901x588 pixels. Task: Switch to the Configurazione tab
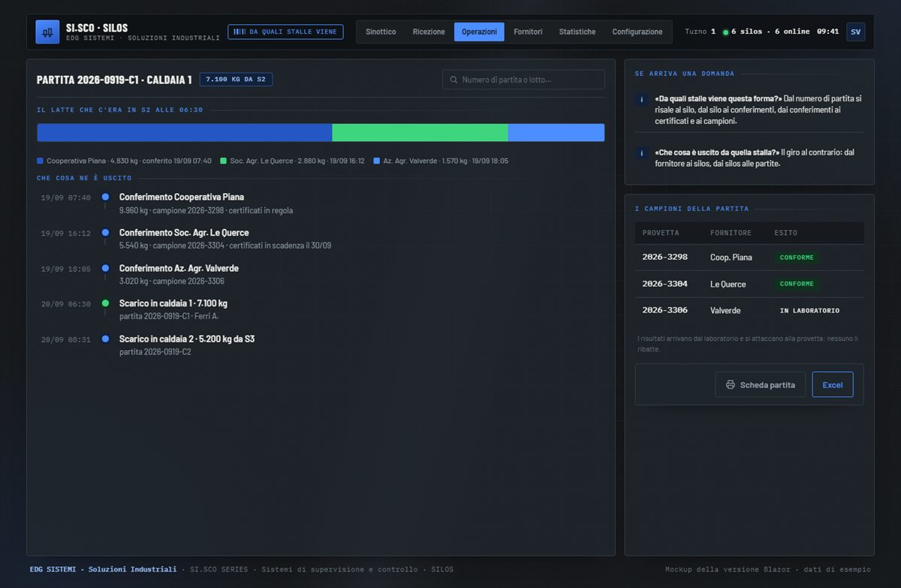pyautogui.click(x=637, y=32)
